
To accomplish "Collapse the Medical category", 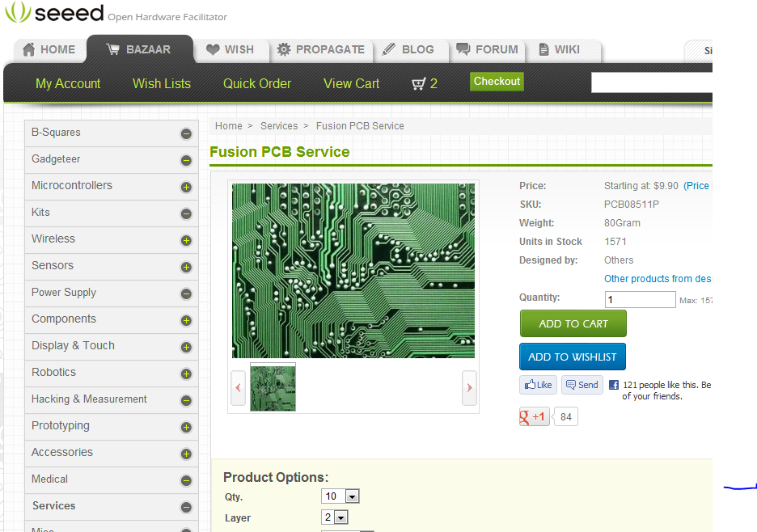I will [186, 480].
